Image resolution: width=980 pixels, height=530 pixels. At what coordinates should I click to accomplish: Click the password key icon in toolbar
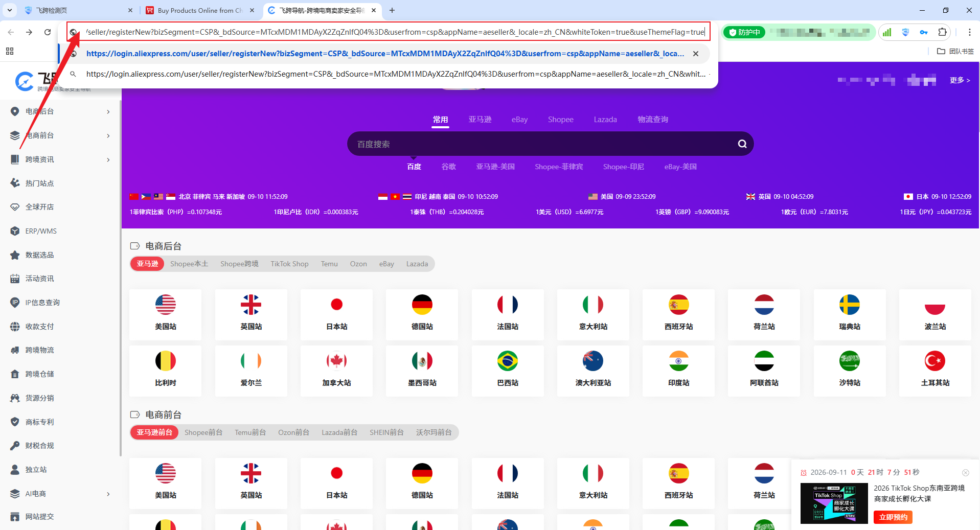[x=924, y=32]
